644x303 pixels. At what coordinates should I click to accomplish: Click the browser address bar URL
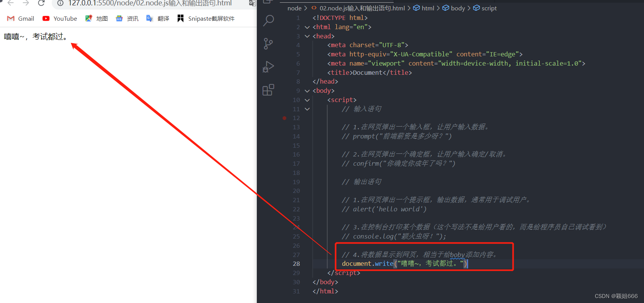[150, 3]
